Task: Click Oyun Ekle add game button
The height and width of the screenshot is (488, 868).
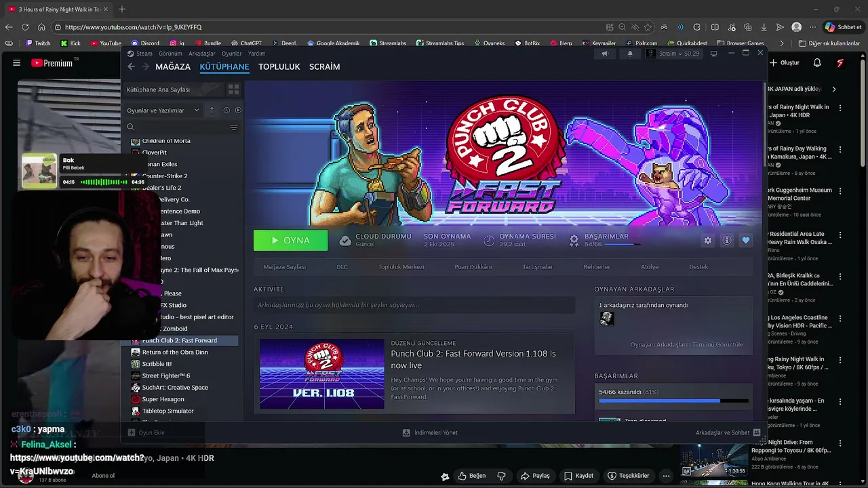Action: click(x=146, y=432)
